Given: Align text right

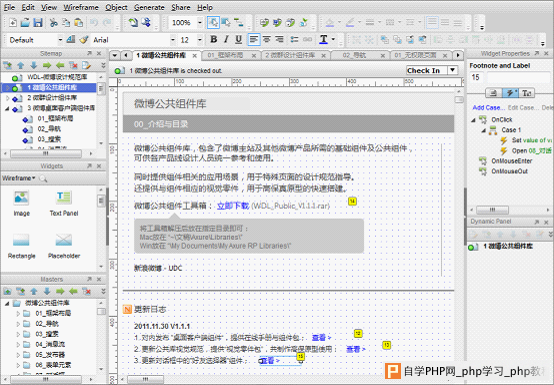Looking at the screenshot, I should [x=279, y=40].
